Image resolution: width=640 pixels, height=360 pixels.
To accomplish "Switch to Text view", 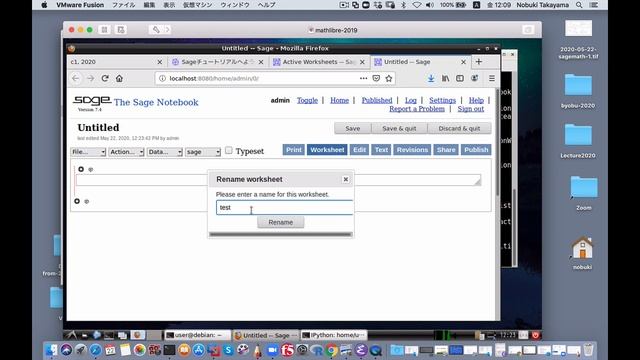I will point(381,150).
